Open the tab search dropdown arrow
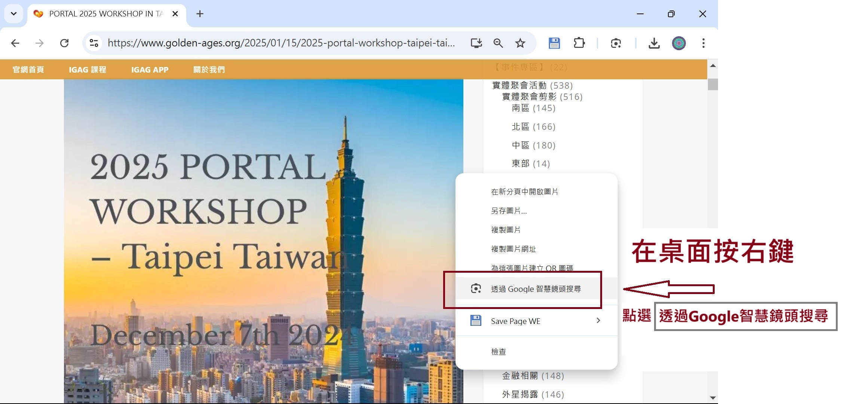 coord(14,14)
